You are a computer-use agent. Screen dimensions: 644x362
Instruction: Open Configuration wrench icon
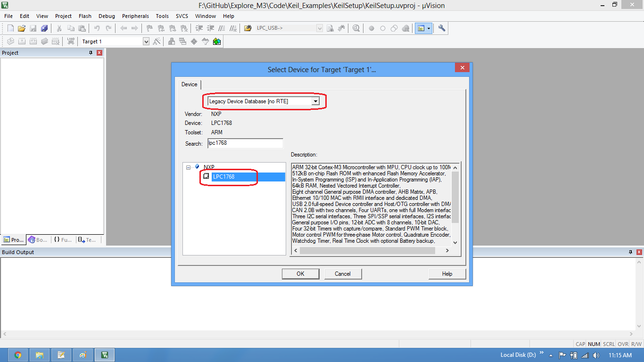click(x=442, y=28)
